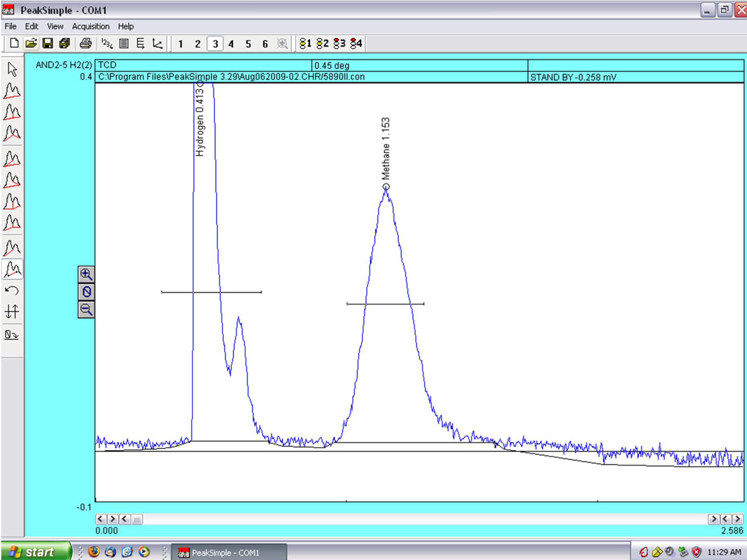Click the Aug062009-02.CHR file path
747x560 pixels.
pyautogui.click(x=231, y=77)
